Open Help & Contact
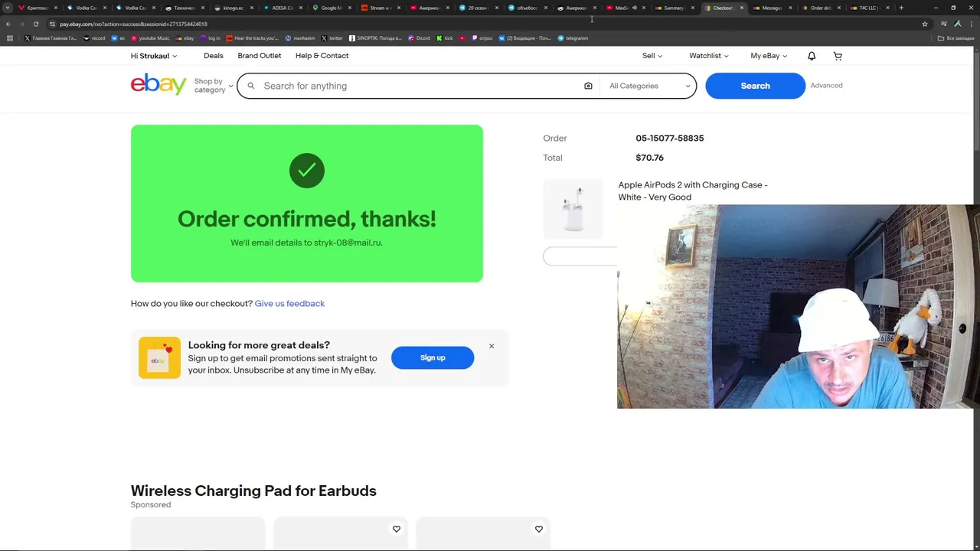The width and height of the screenshot is (980, 551). coord(322,56)
